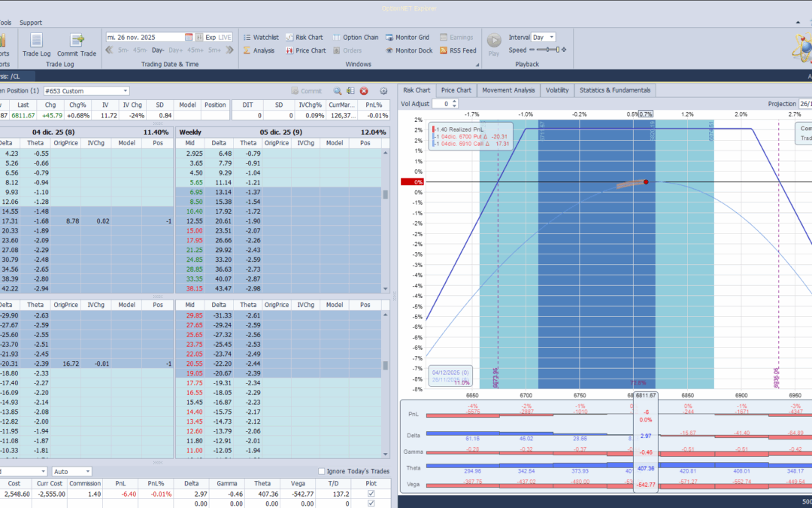Adjust the playback Speed slider
Image resolution: width=812 pixels, height=508 pixels.
pos(548,50)
